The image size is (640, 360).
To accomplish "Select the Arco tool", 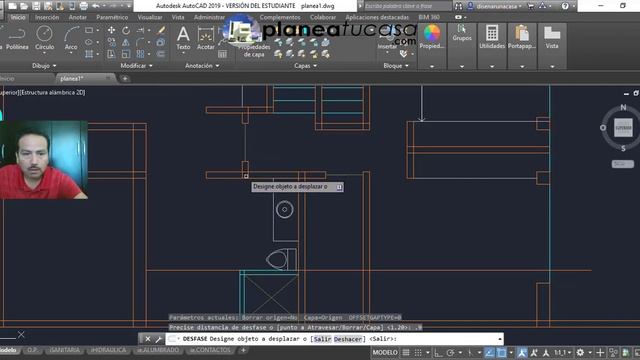I will [x=71, y=38].
